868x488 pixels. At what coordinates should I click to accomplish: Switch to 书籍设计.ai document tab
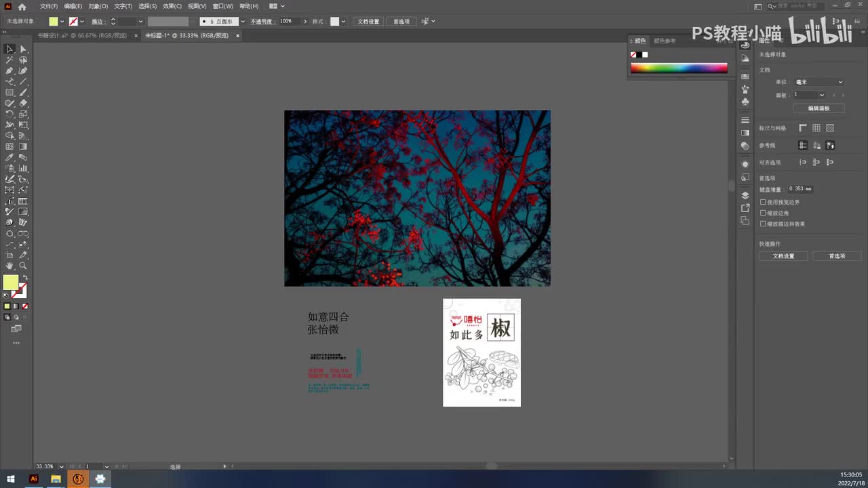[x=82, y=35]
